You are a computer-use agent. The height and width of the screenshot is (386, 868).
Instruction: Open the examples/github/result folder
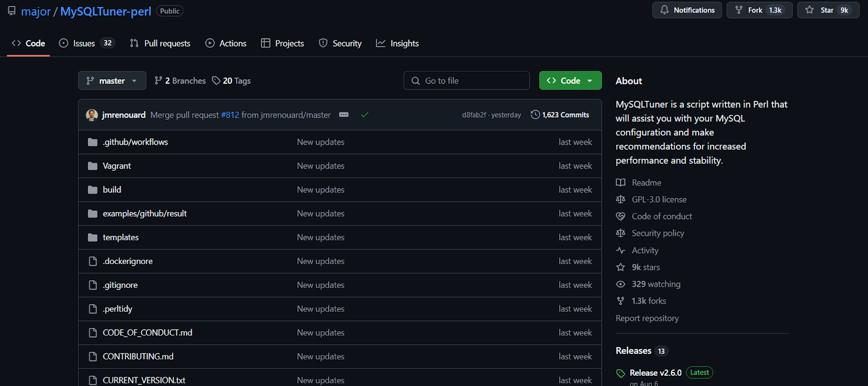144,214
